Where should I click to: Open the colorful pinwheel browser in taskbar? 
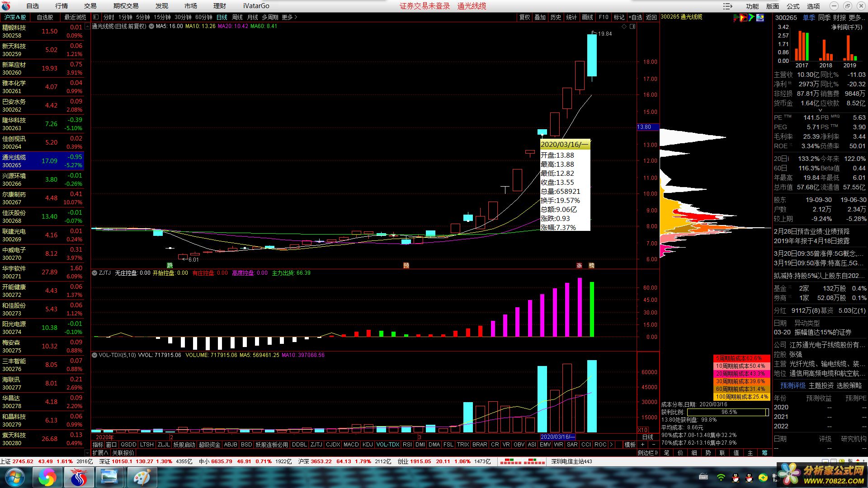point(47,477)
